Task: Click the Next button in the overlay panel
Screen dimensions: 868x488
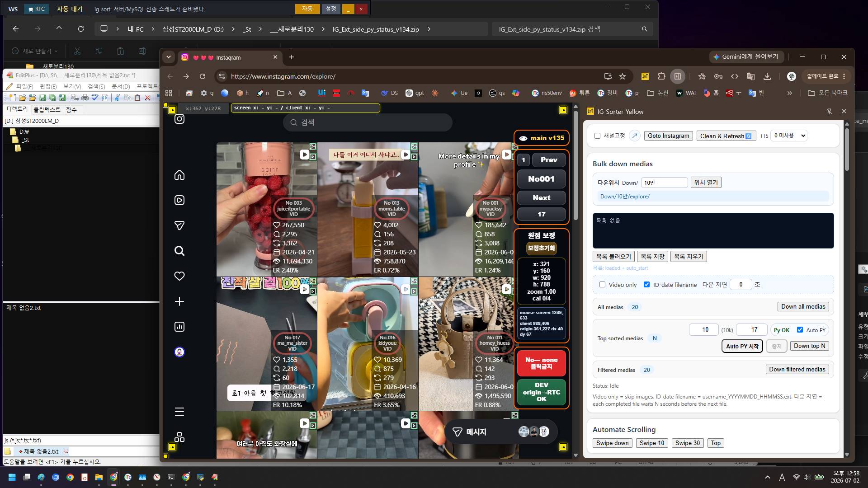Action: tap(542, 197)
